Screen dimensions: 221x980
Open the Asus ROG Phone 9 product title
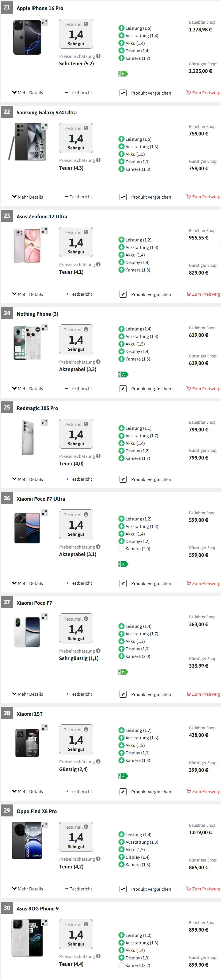(37, 909)
